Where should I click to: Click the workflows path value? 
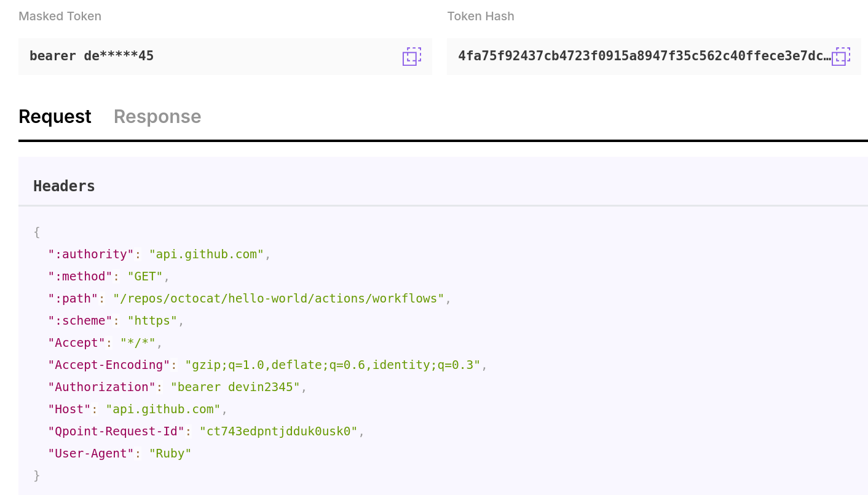(278, 299)
